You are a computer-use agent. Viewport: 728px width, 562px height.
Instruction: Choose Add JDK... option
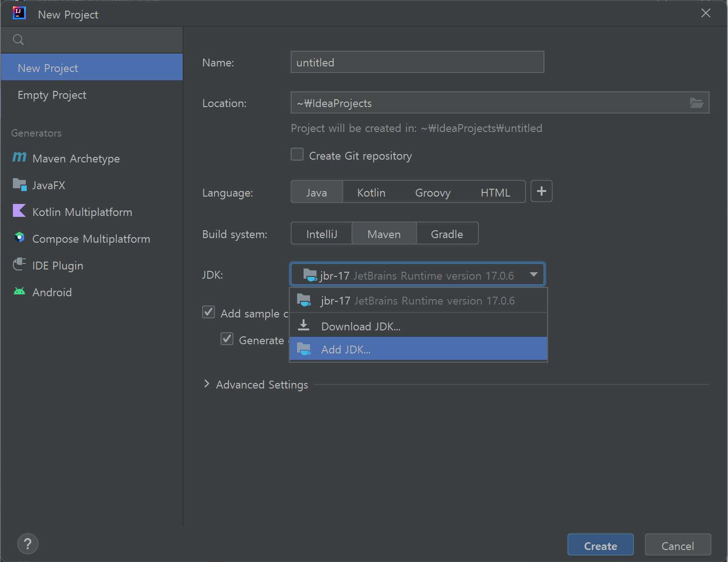point(418,349)
